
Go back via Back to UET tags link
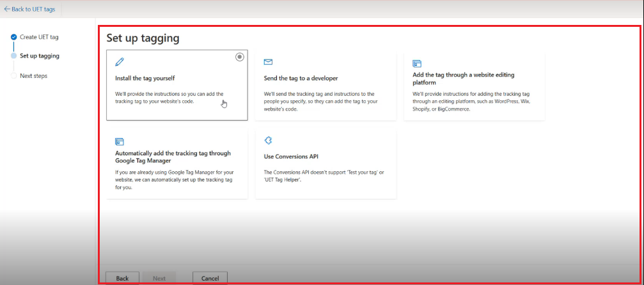pyautogui.click(x=29, y=9)
